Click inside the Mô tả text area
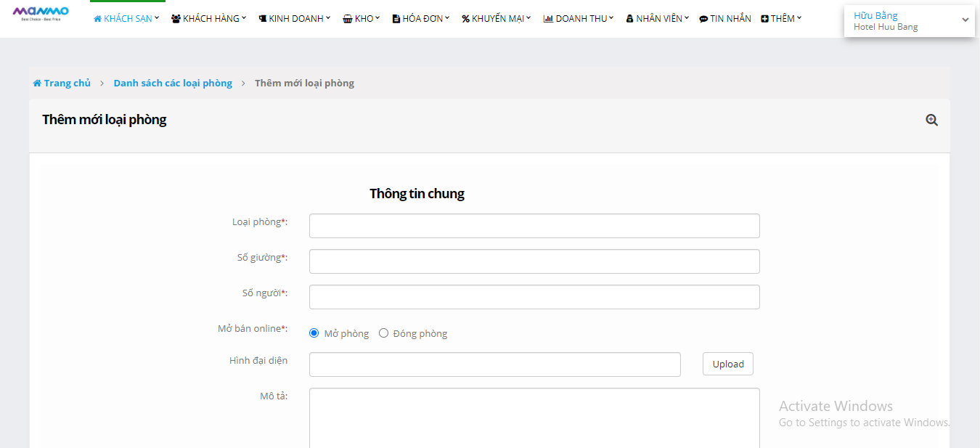Screen dimensions: 980x448 [x=534, y=418]
